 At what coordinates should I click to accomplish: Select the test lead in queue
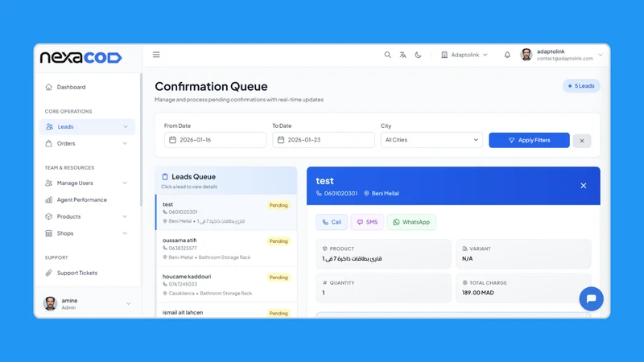click(226, 212)
